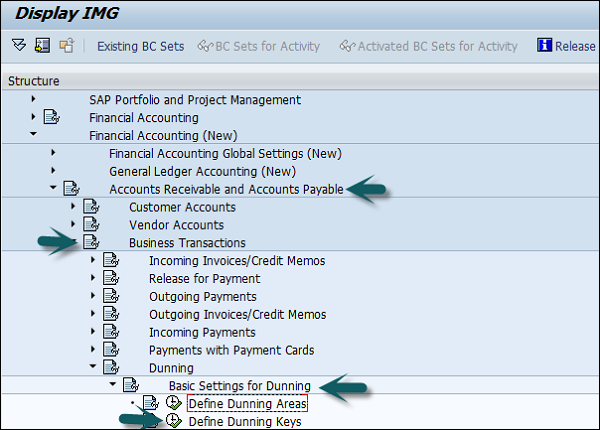The width and height of the screenshot is (600, 430).
Task: Execute the Define Dunning Keys activity
Action: [x=173, y=422]
